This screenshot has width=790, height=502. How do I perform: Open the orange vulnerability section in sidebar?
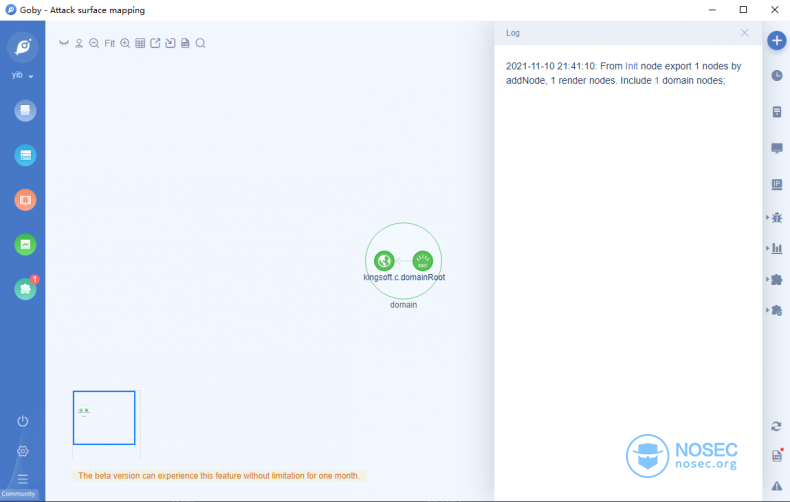coord(25,200)
